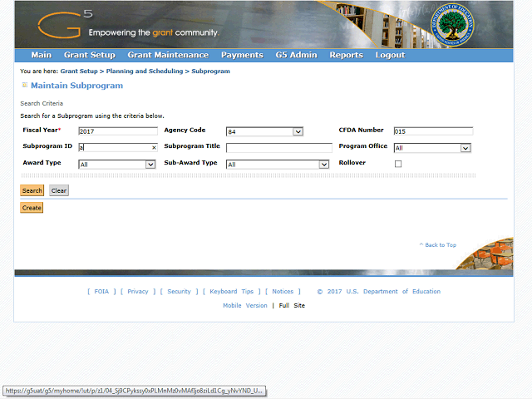Click the Clear button
The height and width of the screenshot is (399, 532).
pos(59,190)
